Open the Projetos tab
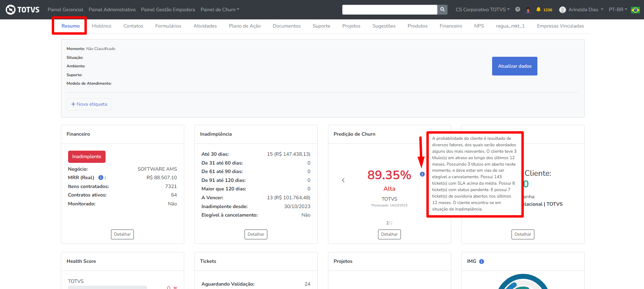Screen dimensions: 644x289 pyautogui.click(x=351, y=26)
